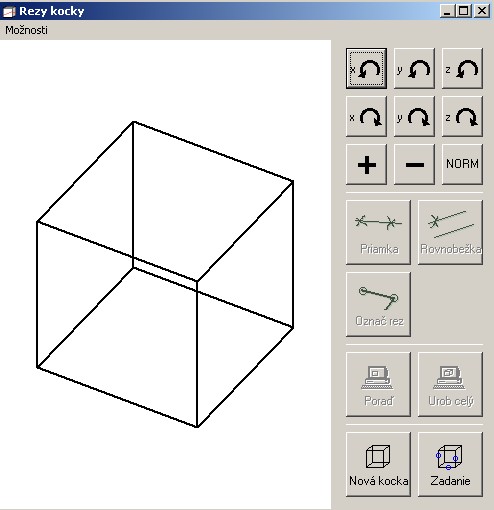Reset view with NORM button
This screenshot has width=494, height=510.
pyautogui.click(x=462, y=164)
